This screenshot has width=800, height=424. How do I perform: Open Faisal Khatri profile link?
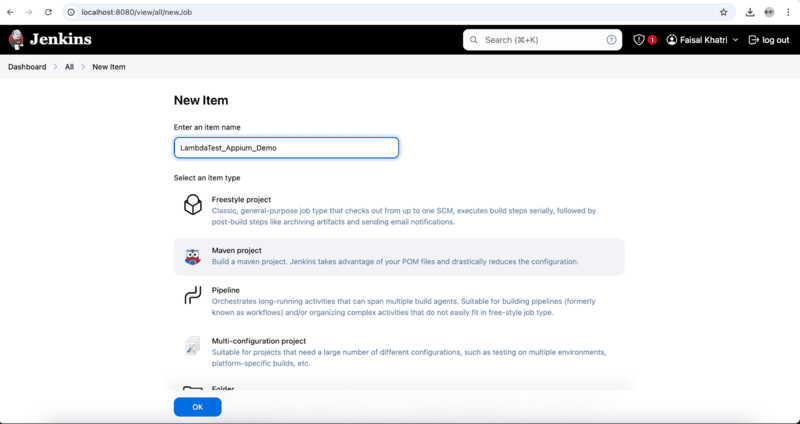click(704, 40)
